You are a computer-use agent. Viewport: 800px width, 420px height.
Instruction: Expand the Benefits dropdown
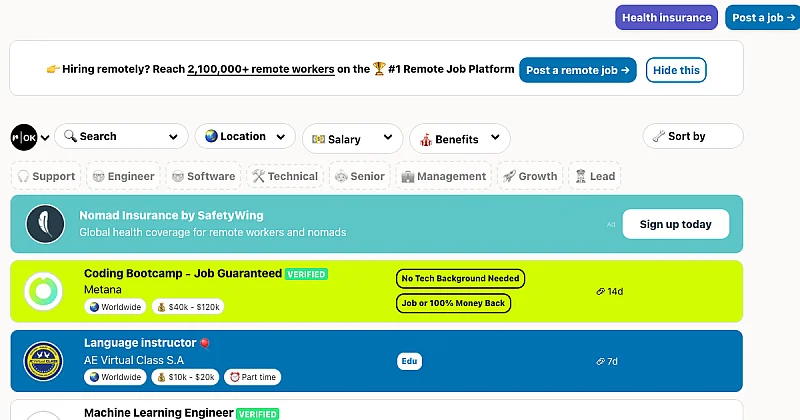click(x=460, y=139)
